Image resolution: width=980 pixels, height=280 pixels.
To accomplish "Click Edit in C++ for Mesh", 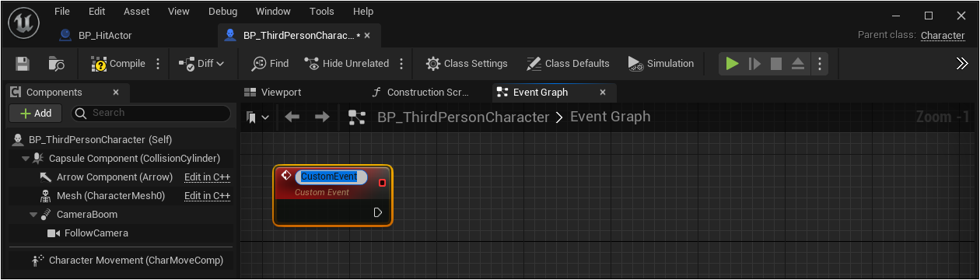I will coord(208,196).
